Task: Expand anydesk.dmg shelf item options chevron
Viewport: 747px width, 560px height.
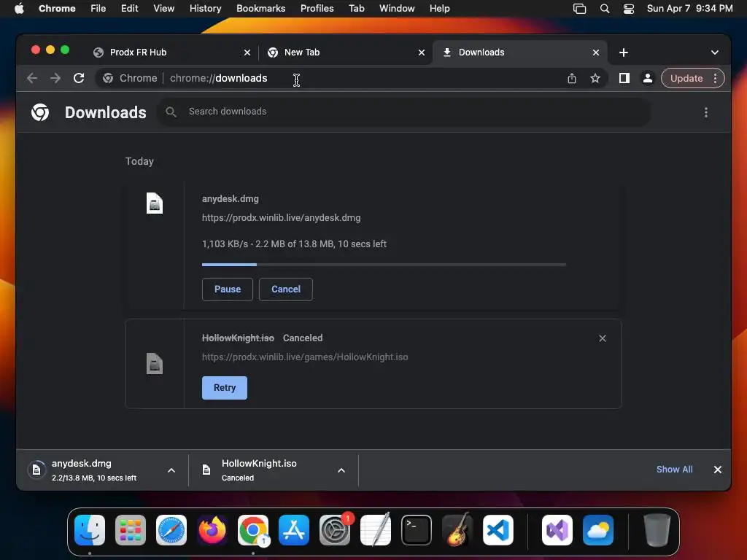Action: coord(171,470)
